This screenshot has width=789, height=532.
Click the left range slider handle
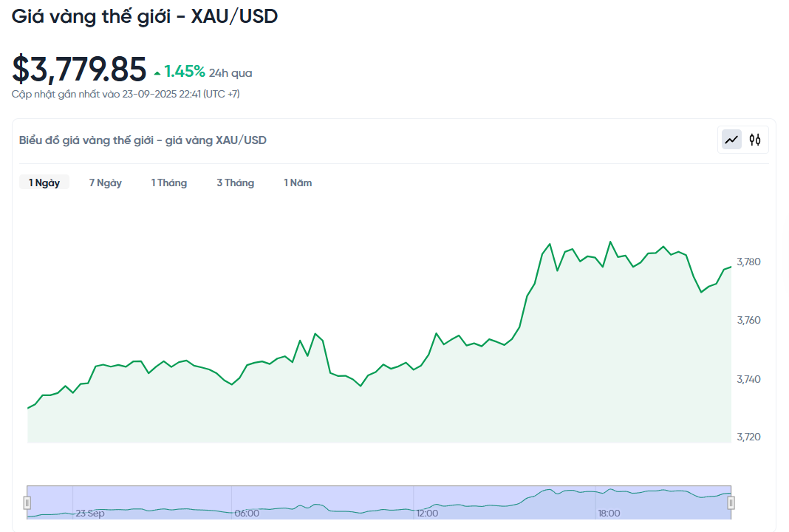tap(27, 502)
